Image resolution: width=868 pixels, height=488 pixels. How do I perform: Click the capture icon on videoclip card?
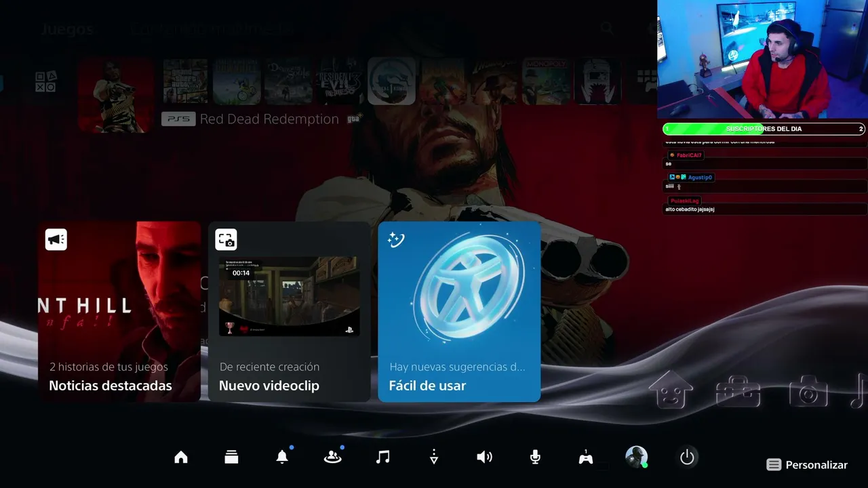226,239
